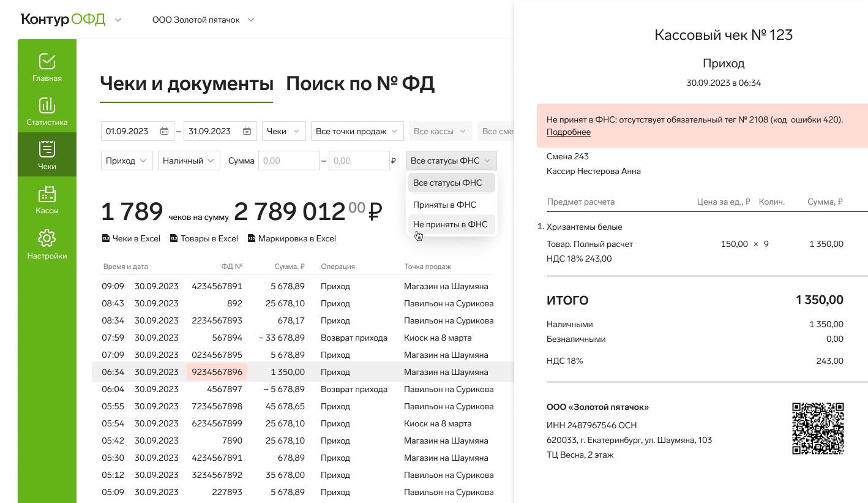
Task: Switch to the Чеки и документы tab
Action: click(187, 83)
